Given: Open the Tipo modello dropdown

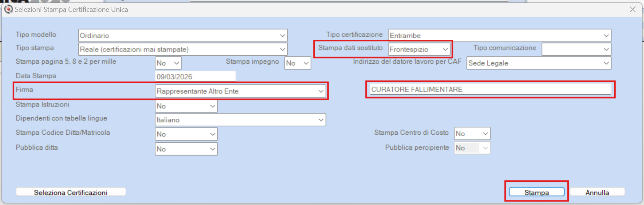Looking at the screenshot, I should (x=183, y=36).
